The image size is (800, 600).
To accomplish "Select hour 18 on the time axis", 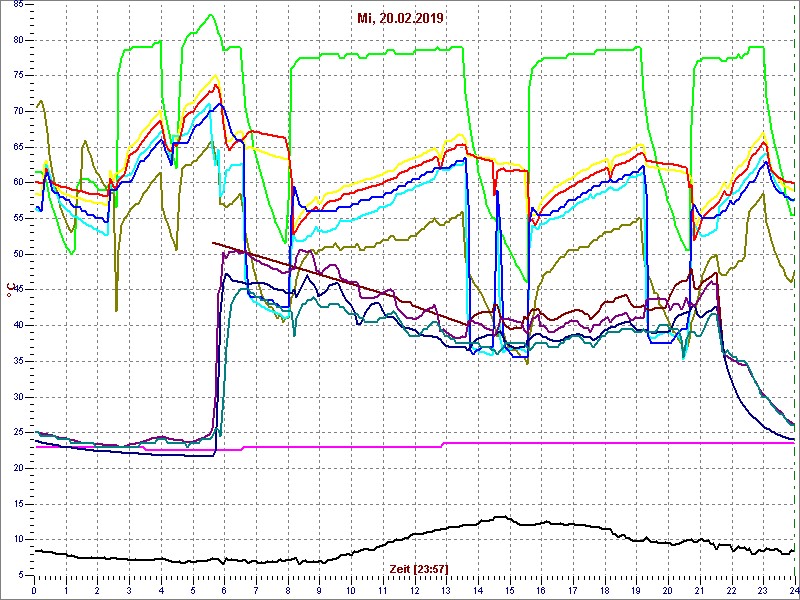I will [x=605, y=590].
